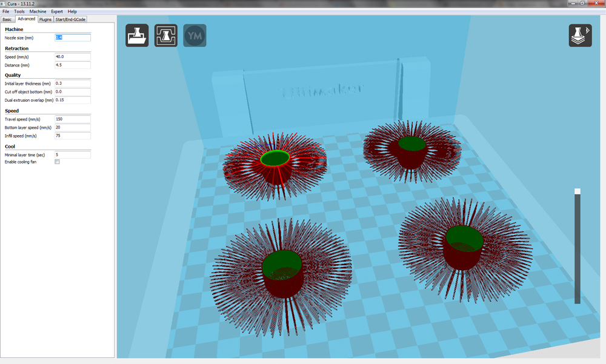Click the Machine section heading
The height and width of the screenshot is (364, 606).
14,29
